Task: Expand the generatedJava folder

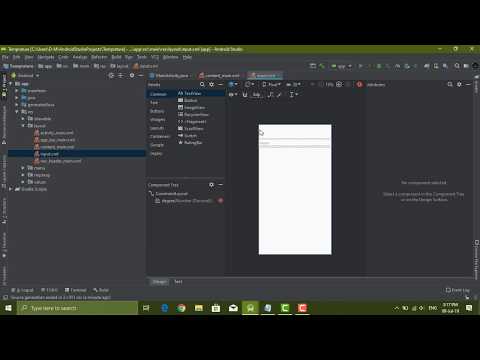Action: point(17,105)
